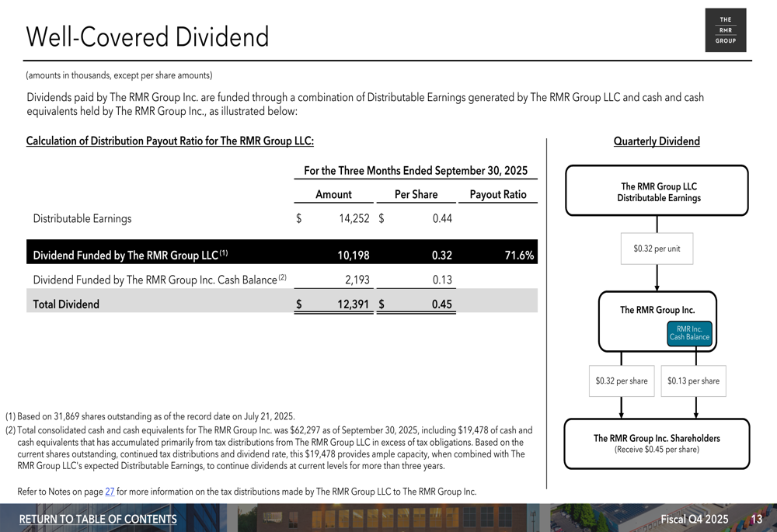Select the $0.32 per unit box
777x532 pixels.
(657, 249)
